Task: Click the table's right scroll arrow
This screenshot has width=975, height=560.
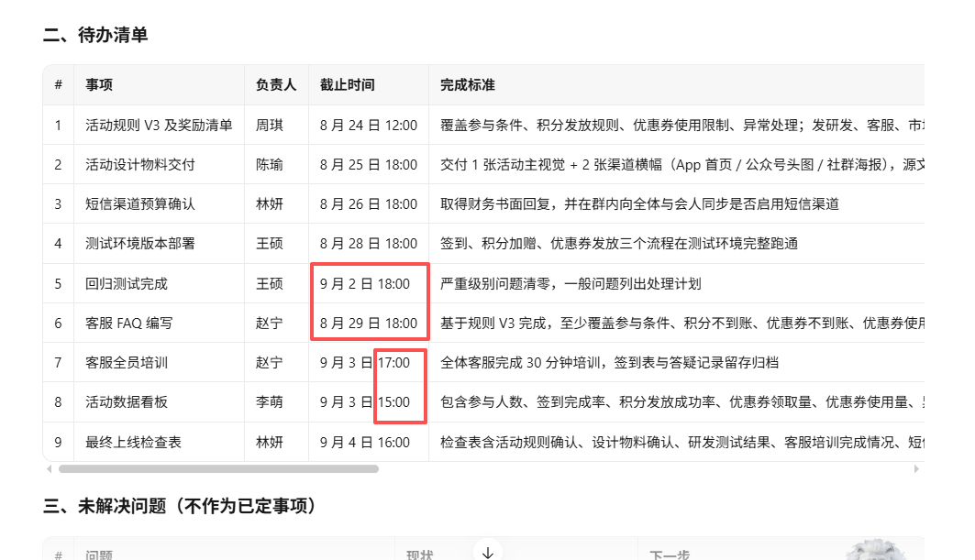Action: click(x=916, y=469)
